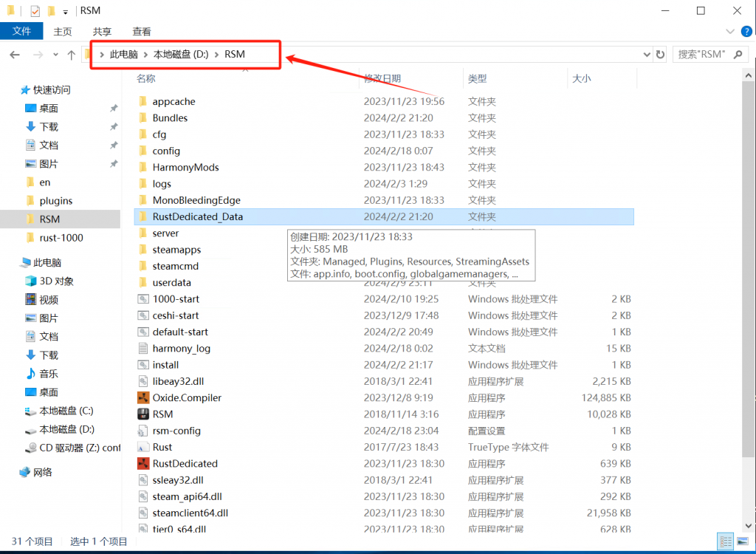756x554 pixels.
Task: Select the RustDedicated application icon in file list
Action: [x=143, y=463]
